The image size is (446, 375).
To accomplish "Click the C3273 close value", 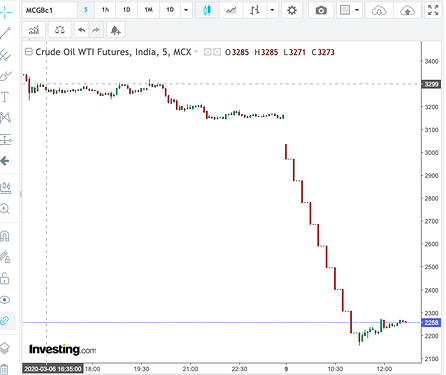I will coord(323,52).
